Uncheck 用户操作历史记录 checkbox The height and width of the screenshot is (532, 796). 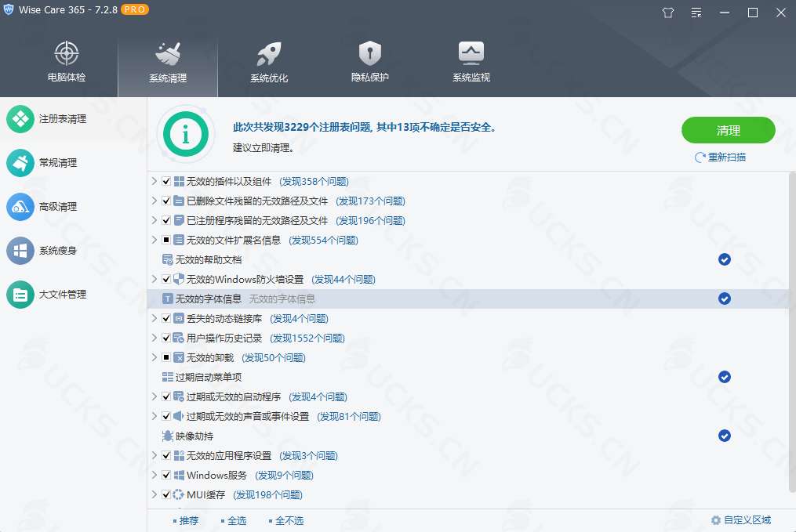[166, 338]
